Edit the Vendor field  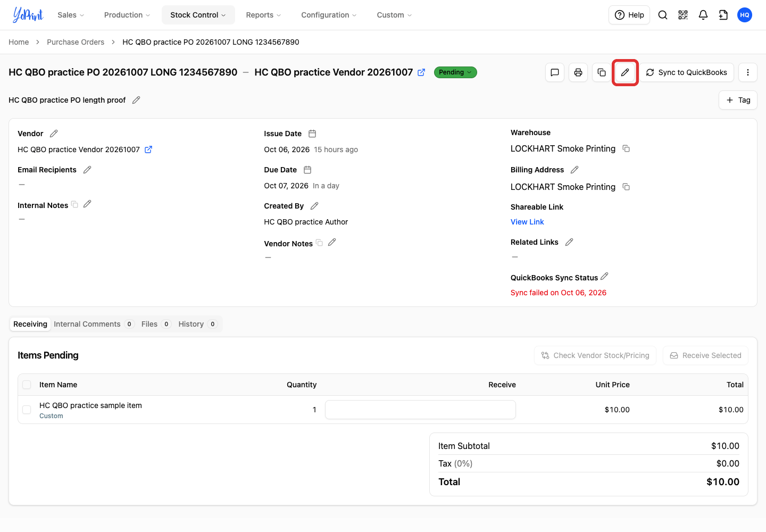click(54, 134)
